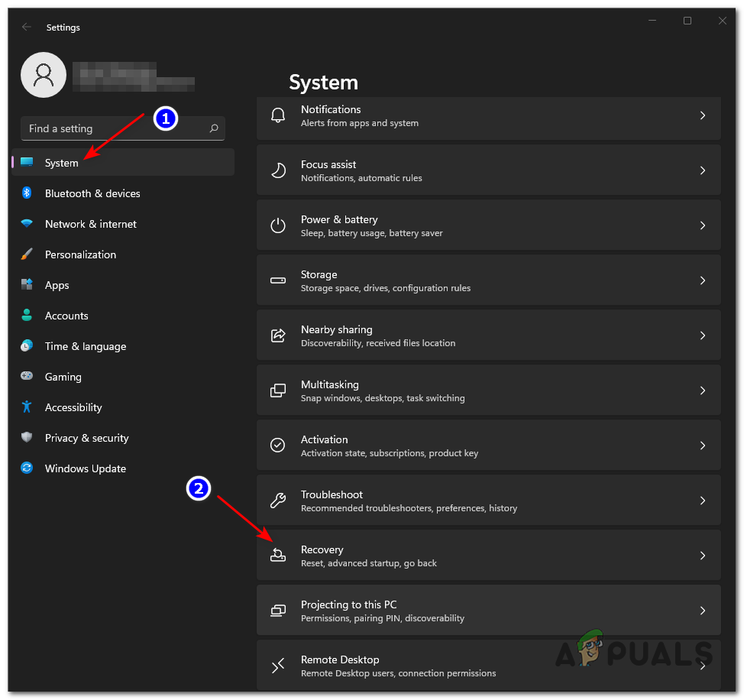
Task: Expand Notifications using its chevron
Action: pos(703,115)
